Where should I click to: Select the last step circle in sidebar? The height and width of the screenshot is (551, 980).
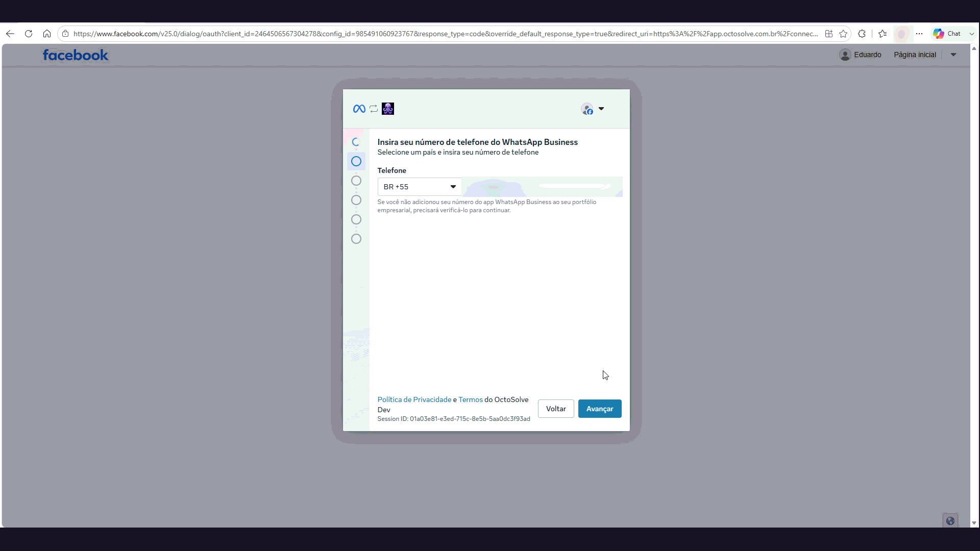(356, 239)
